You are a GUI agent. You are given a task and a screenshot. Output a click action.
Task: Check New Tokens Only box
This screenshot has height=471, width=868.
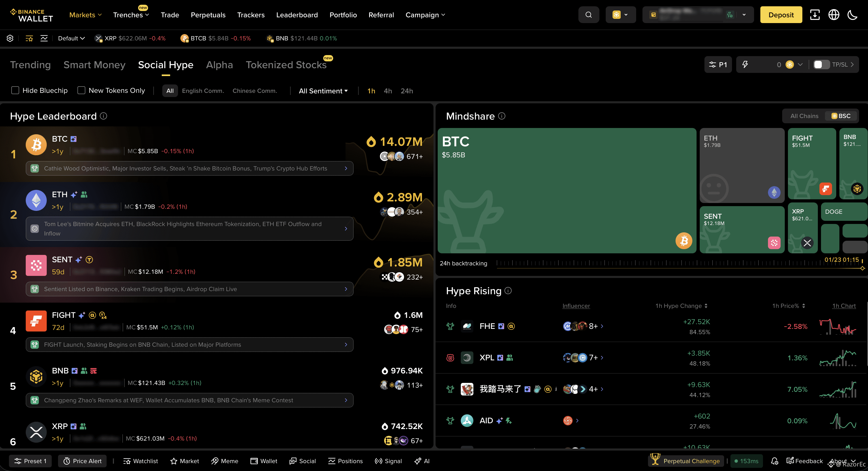tap(81, 90)
